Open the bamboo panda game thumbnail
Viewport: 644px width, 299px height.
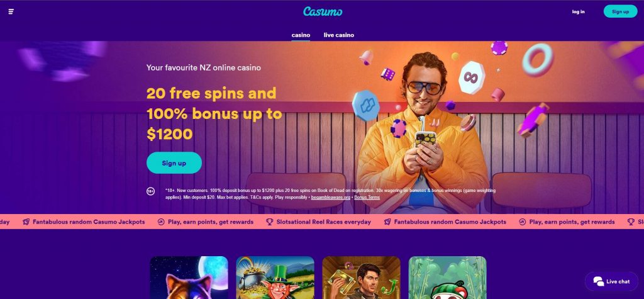(448, 278)
